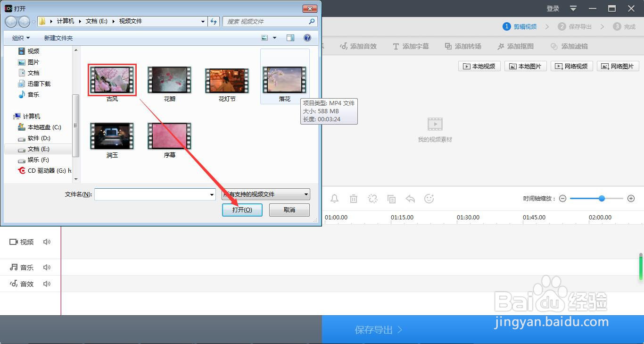Click the smiley face icon in timeline toolbar
Screen dimensions: 644x344
point(429,199)
